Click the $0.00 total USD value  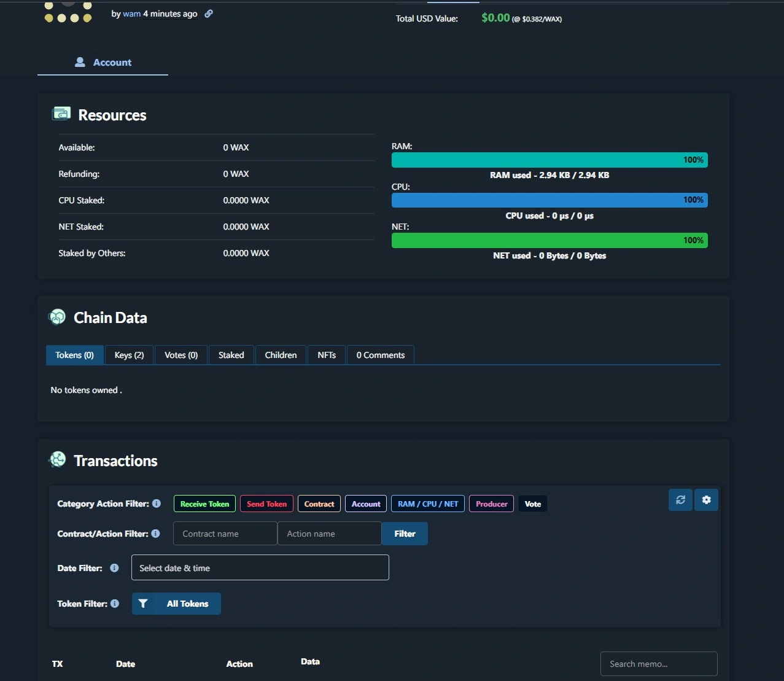[495, 18]
